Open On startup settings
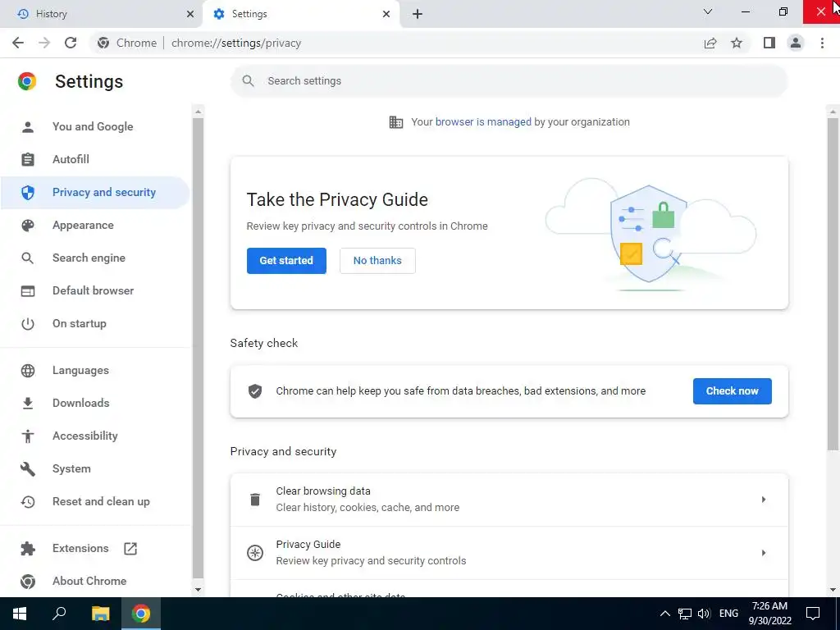 pyautogui.click(x=95, y=323)
